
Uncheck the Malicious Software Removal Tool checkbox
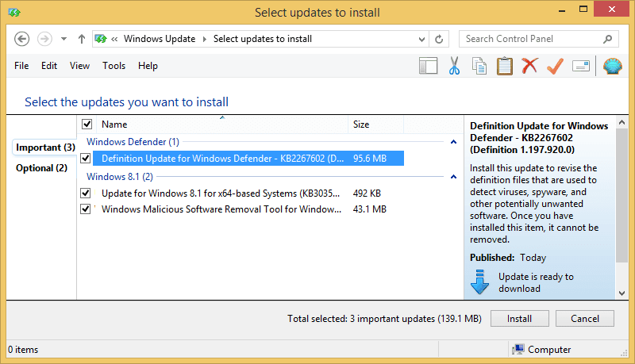tap(86, 209)
